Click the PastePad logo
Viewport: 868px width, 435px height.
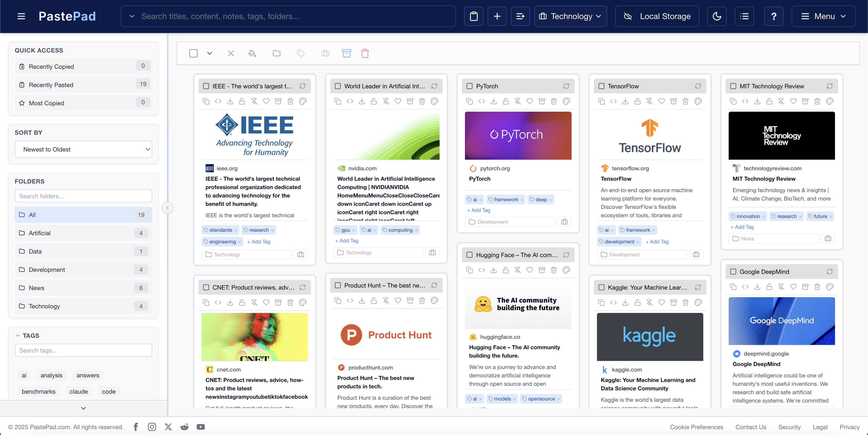pyautogui.click(x=67, y=16)
